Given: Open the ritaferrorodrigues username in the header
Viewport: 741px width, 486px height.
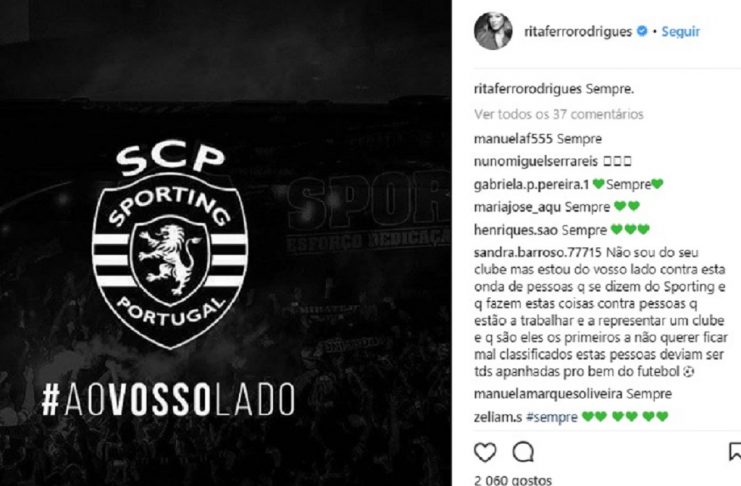Looking at the screenshot, I should (578, 32).
